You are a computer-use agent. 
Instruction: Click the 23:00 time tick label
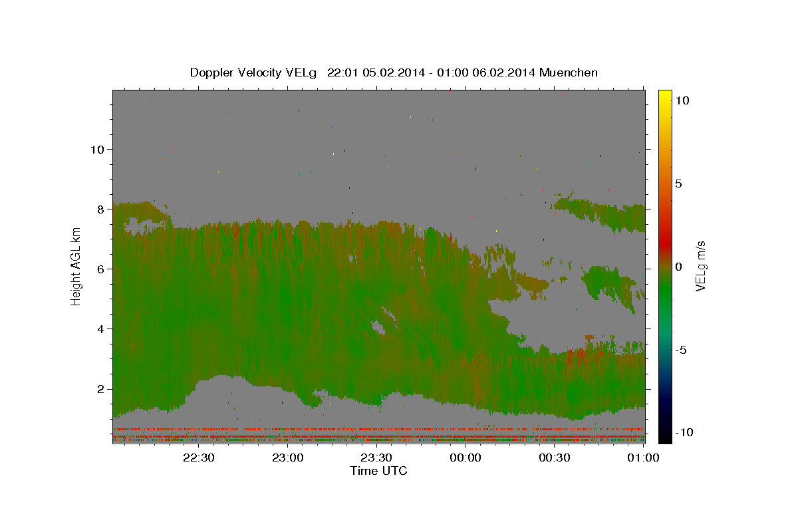(288, 458)
